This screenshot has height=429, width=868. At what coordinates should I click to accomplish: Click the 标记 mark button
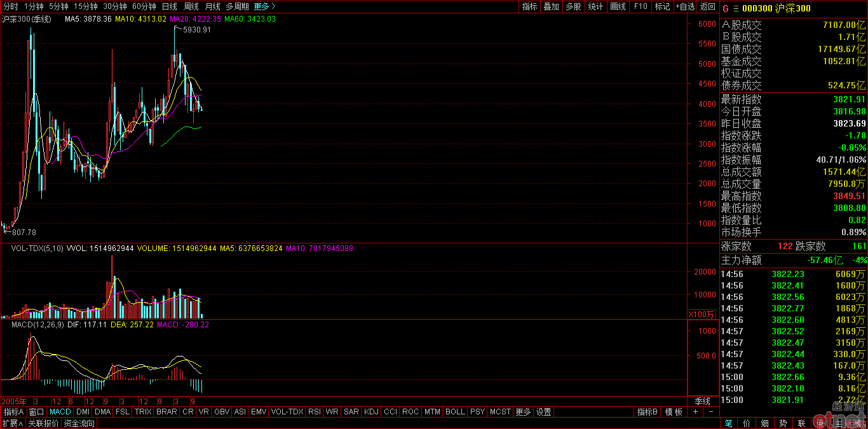pyautogui.click(x=662, y=6)
